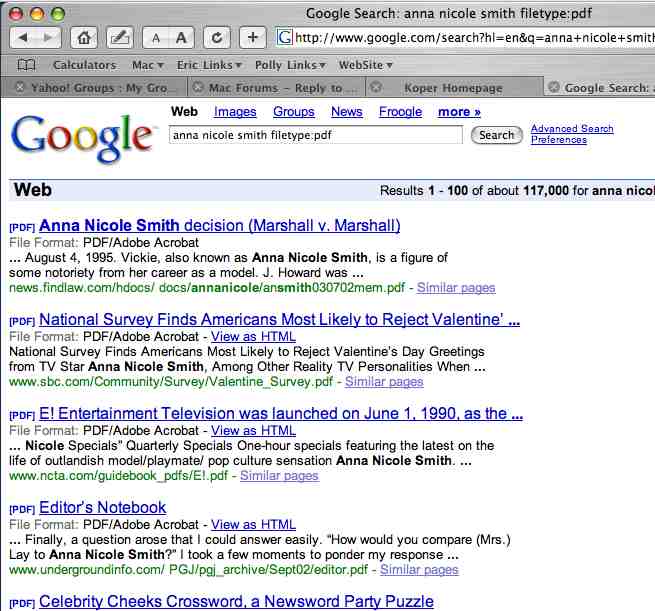Image resolution: width=655 pixels, height=611 pixels.
Task: Click the selected Web search category
Action: point(184,112)
